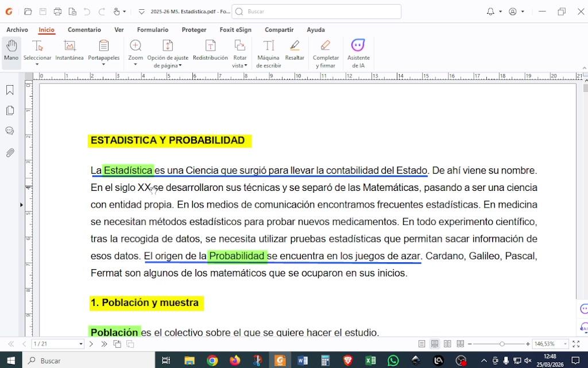Open the zoom percentage dropdown
This screenshot has width=588, height=368.
[x=566, y=344]
